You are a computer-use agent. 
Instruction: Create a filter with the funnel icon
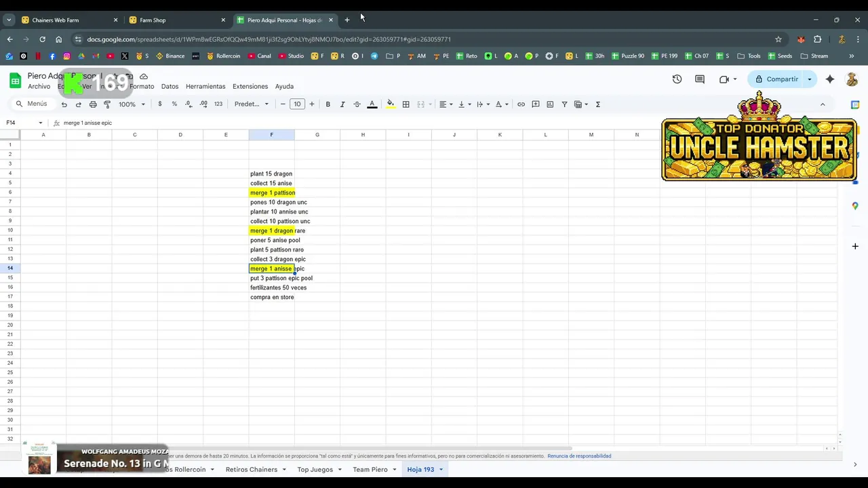(x=564, y=104)
